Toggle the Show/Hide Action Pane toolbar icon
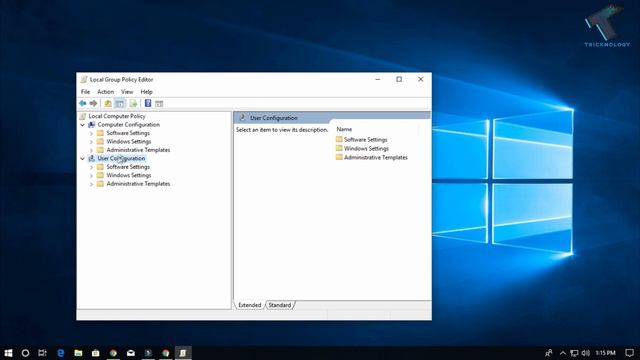Viewport: 640px width, 360px height. click(x=159, y=104)
